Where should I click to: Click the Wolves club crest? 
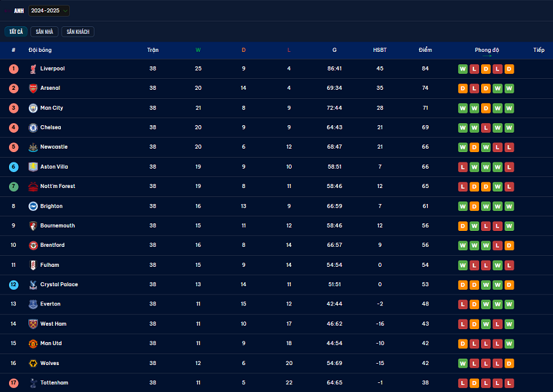[33, 363]
